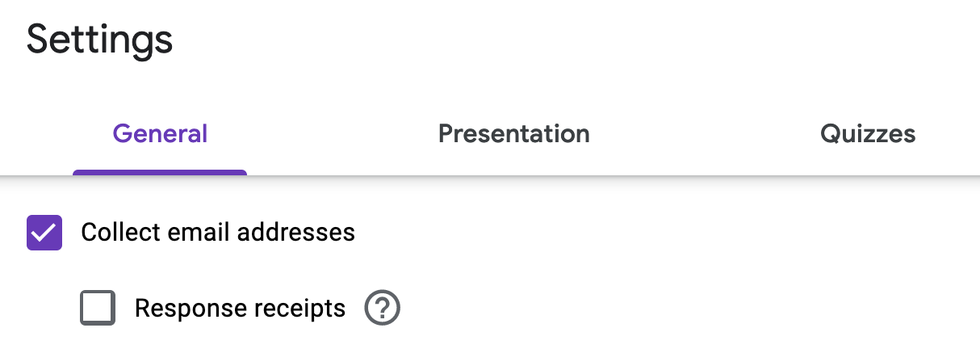Uncheck the Collect email addresses checkbox
Screen dimensions: 980x349
point(44,233)
